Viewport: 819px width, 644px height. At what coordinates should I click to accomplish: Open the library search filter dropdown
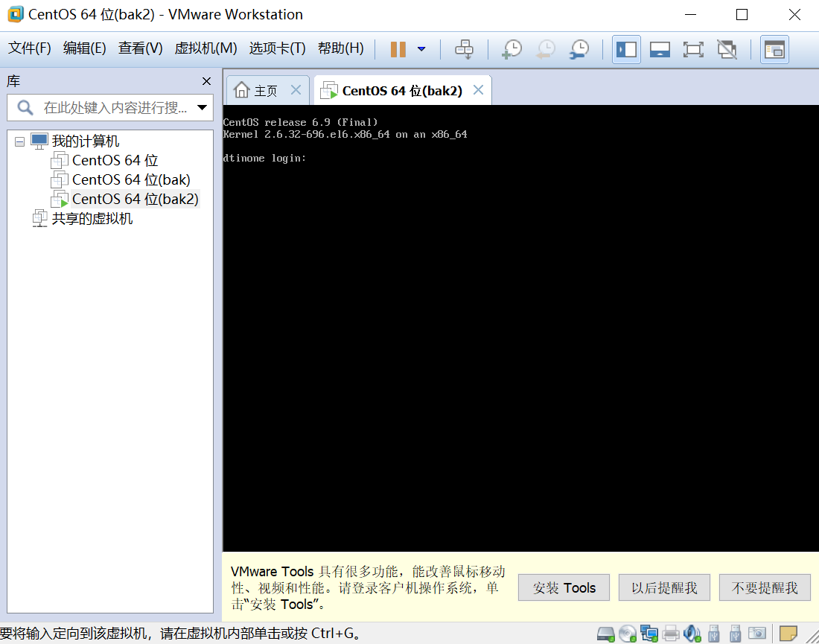[202, 108]
